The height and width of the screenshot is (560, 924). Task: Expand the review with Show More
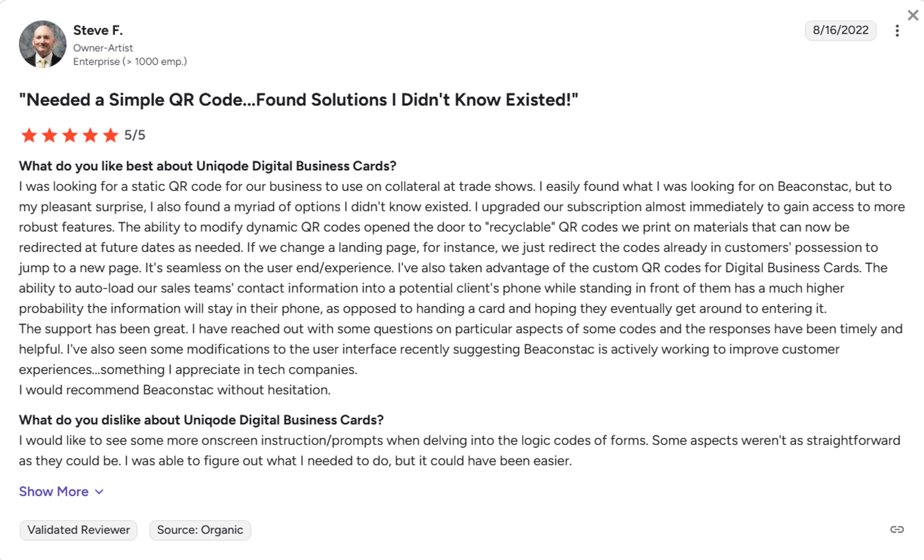54,491
